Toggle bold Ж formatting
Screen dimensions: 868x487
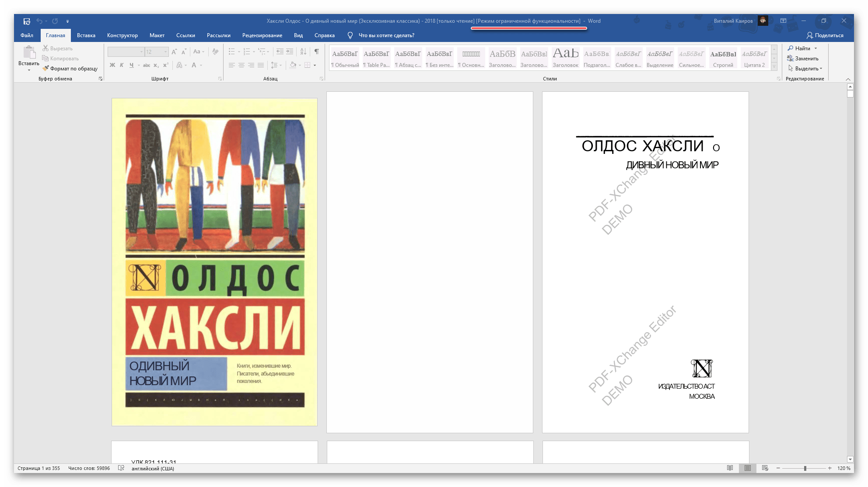(112, 65)
